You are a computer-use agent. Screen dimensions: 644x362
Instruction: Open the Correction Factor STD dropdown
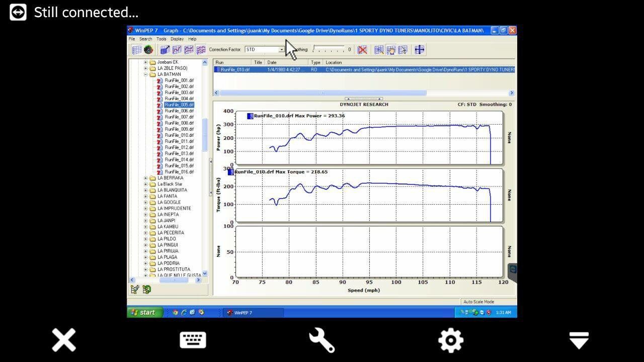pyautogui.click(x=281, y=50)
